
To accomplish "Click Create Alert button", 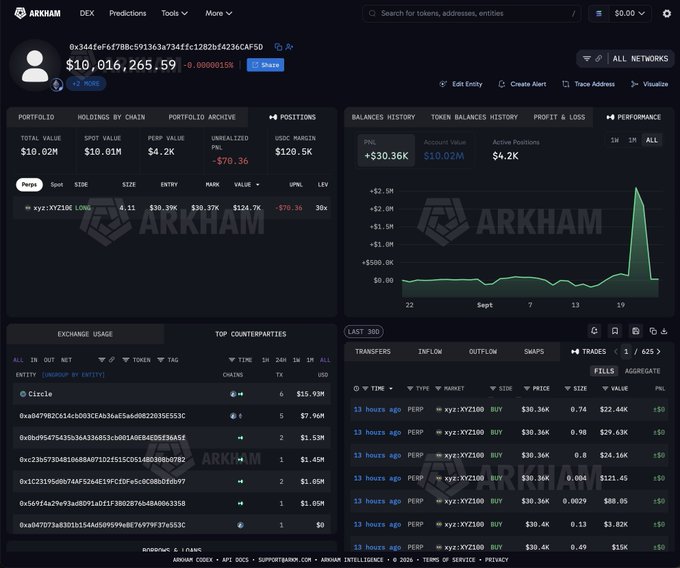I will click(x=522, y=84).
